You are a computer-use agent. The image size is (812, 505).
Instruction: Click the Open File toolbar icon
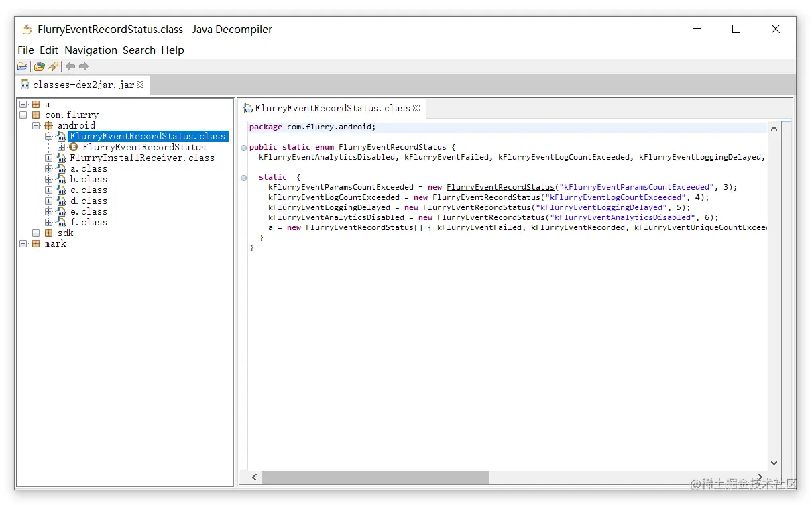pyautogui.click(x=23, y=66)
